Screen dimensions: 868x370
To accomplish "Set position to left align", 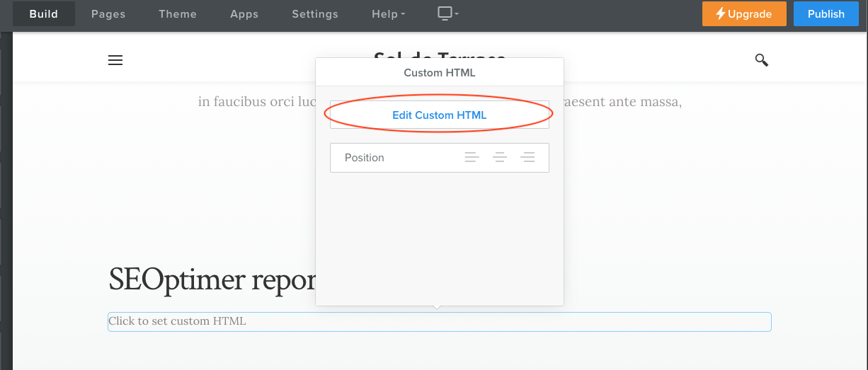I will click(472, 158).
